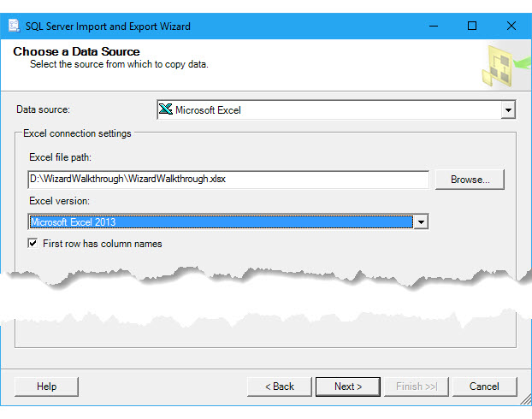Click the Choose a Data Source heading
Image resolution: width=532 pixels, height=419 pixels.
point(76,52)
